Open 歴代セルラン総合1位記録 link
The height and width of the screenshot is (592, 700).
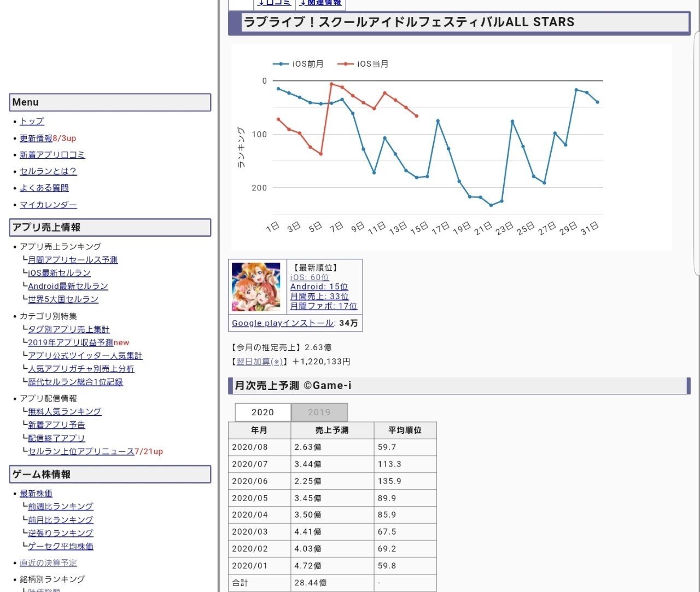pos(75,382)
